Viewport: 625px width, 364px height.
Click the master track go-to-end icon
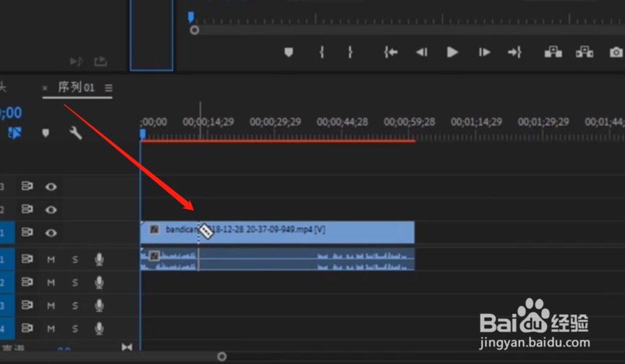point(127,347)
